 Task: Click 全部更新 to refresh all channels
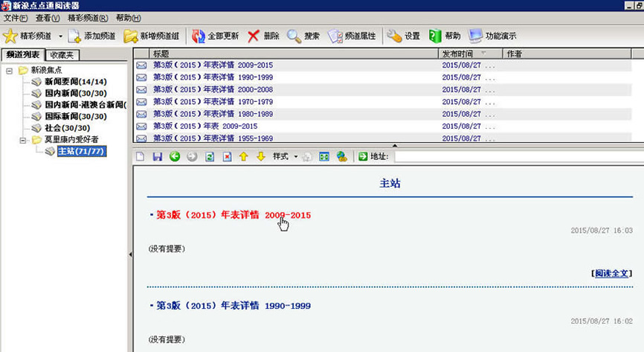click(215, 36)
